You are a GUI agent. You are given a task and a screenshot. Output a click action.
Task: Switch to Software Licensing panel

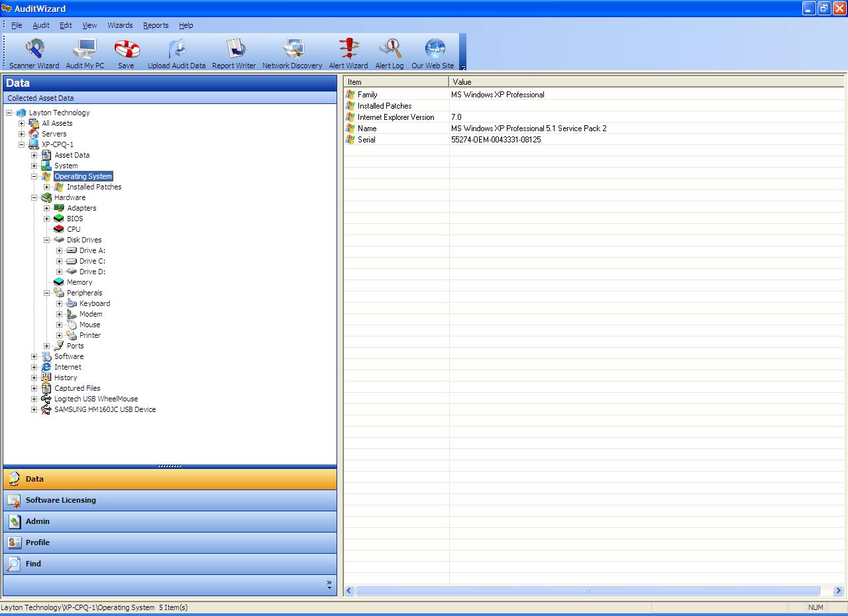click(x=60, y=500)
